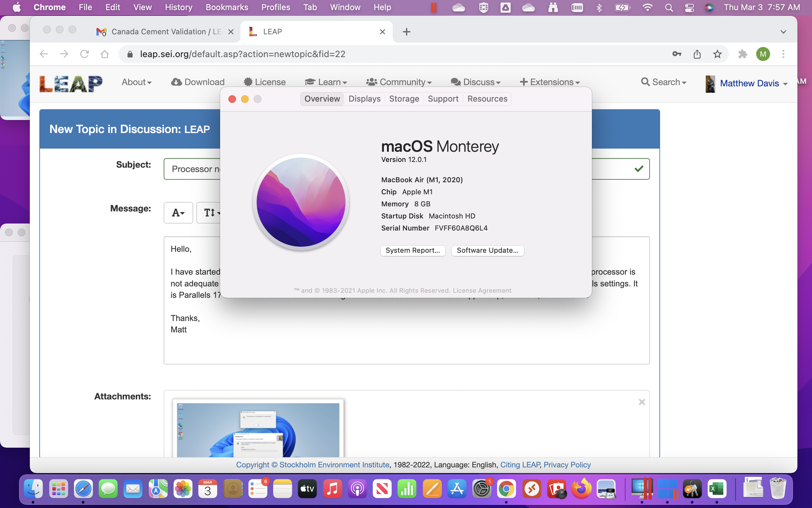Open the Download link in LEAP navbar
Viewport: 812px width, 508px height.
point(198,82)
